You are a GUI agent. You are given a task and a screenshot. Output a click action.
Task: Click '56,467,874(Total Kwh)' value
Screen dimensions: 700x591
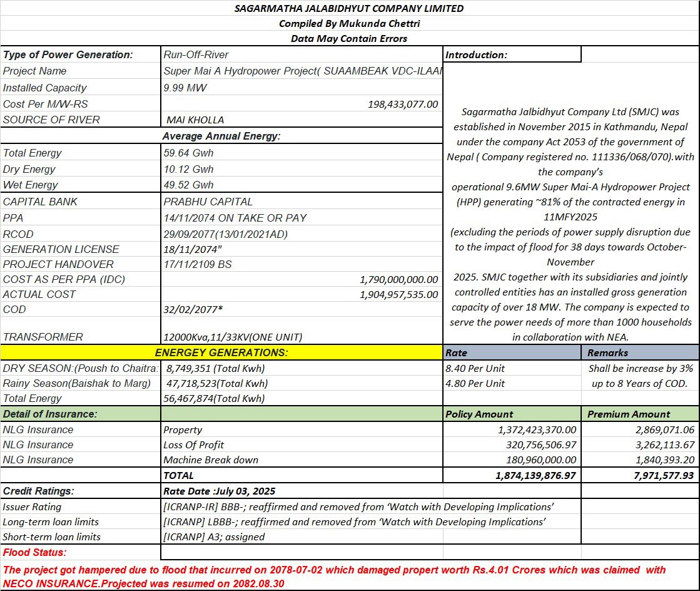(214, 398)
